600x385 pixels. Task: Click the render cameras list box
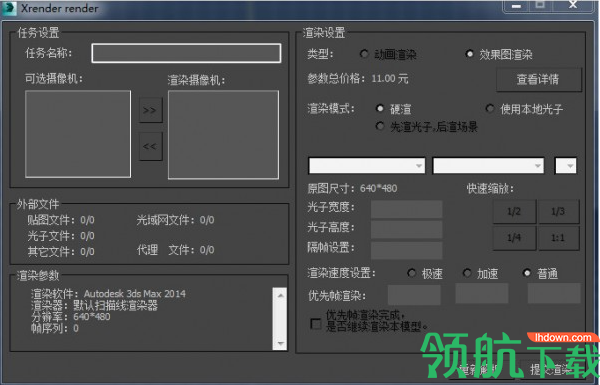(223, 135)
